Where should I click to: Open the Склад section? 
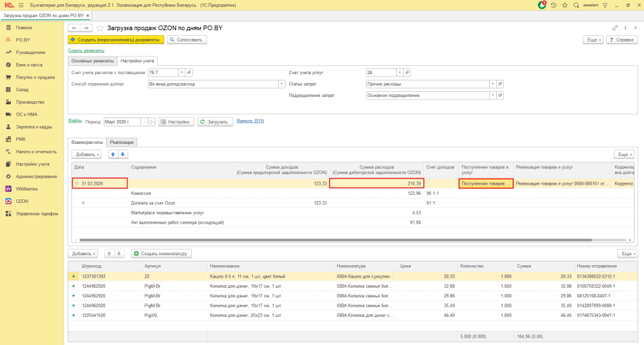[x=22, y=89]
